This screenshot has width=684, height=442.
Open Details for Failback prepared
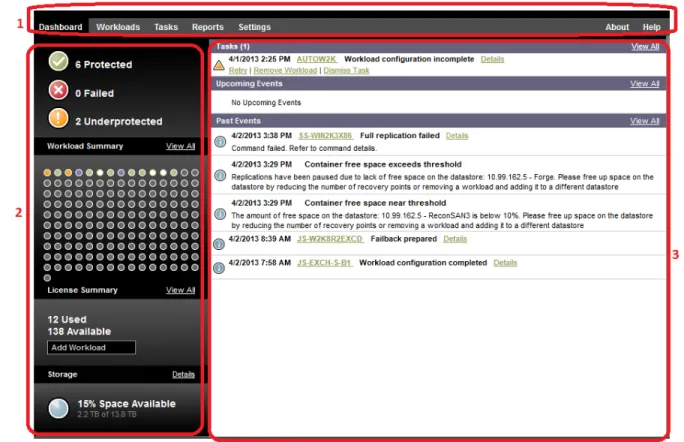pyautogui.click(x=455, y=239)
